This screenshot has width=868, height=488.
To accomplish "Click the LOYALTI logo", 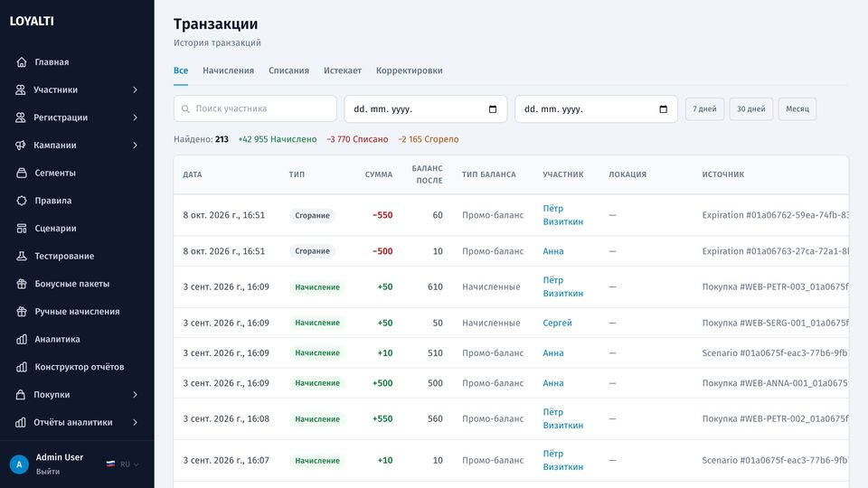I will [x=33, y=21].
